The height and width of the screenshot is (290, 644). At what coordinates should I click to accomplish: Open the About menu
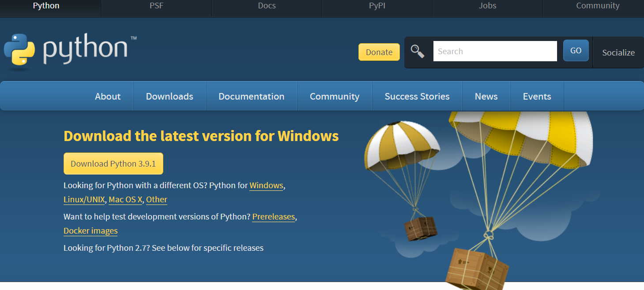(x=107, y=96)
